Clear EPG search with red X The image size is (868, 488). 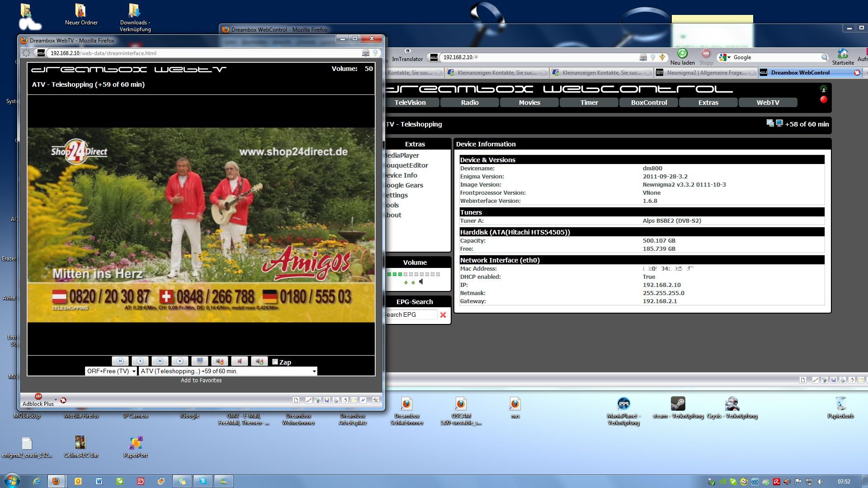pyautogui.click(x=443, y=315)
